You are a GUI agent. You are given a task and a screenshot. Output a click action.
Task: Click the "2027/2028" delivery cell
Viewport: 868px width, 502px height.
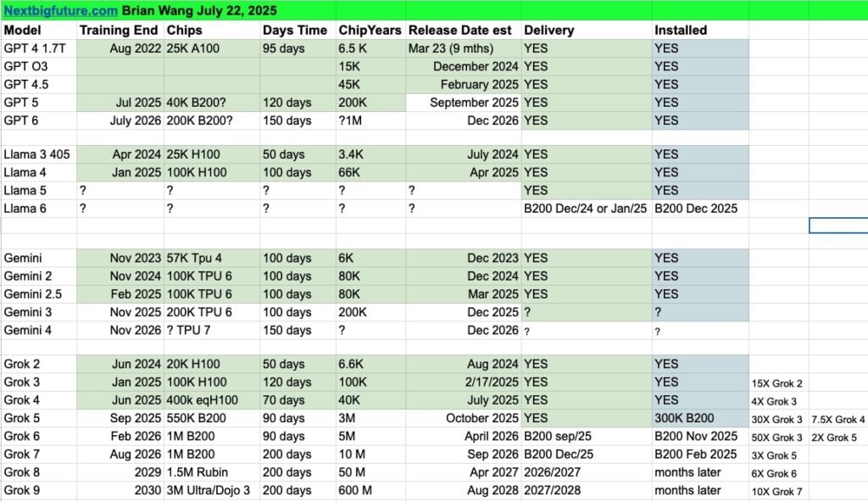pos(587,490)
